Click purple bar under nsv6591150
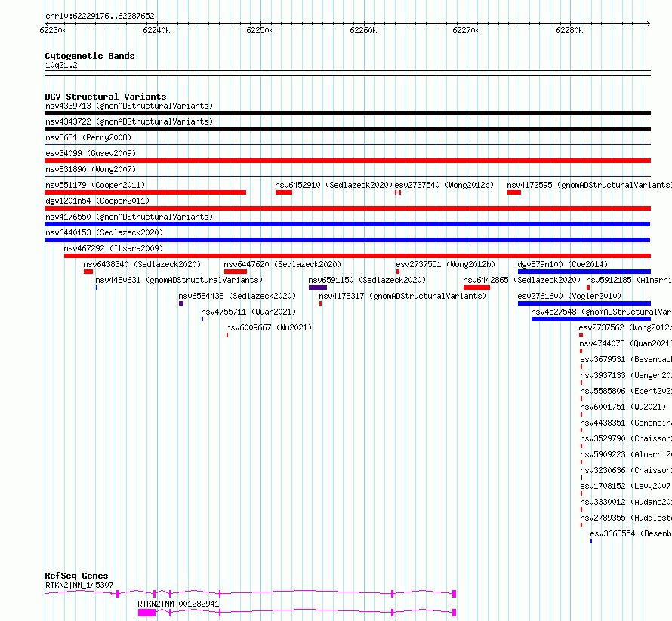Image resolution: width=672 pixels, height=621 pixels. [x=318, y=287]
